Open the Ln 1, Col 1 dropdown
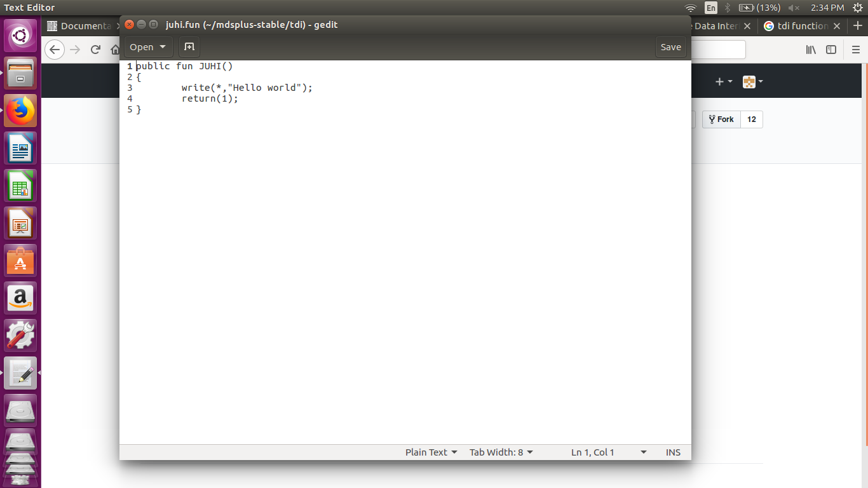This screenshot has width=868, height=488. click(x=608, y=452)
